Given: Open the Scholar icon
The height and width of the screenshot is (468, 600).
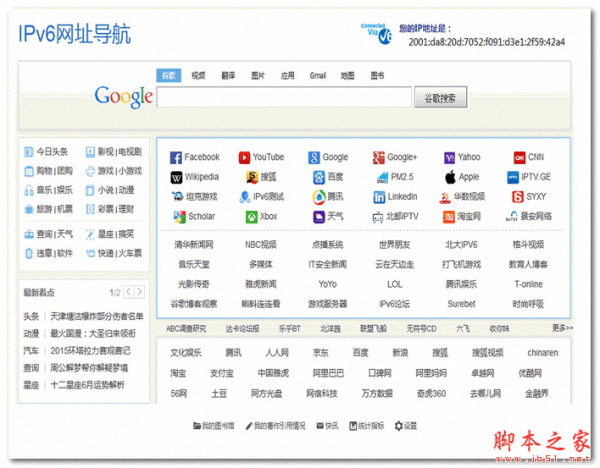Looking at the screenshot, I should pos(179,217).
